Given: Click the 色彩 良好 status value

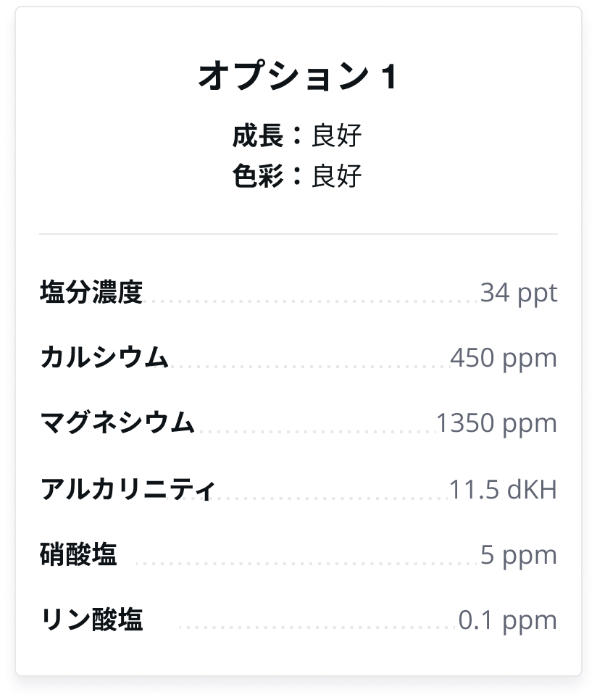Looking at the screenshot, I should (x=336, y=176).
